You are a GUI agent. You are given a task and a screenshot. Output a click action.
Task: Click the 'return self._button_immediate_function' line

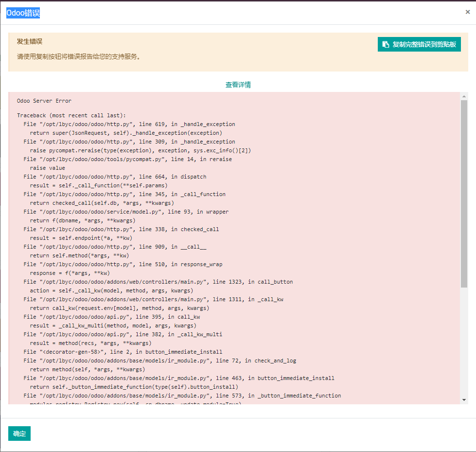click(x=134, y=387)
